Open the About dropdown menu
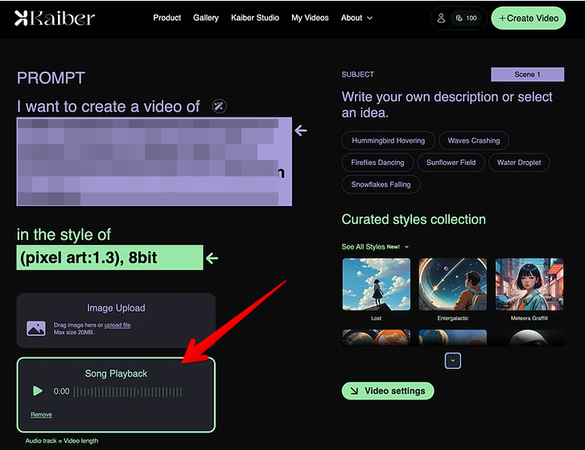The image size is (585, 450). coord(356,18)
